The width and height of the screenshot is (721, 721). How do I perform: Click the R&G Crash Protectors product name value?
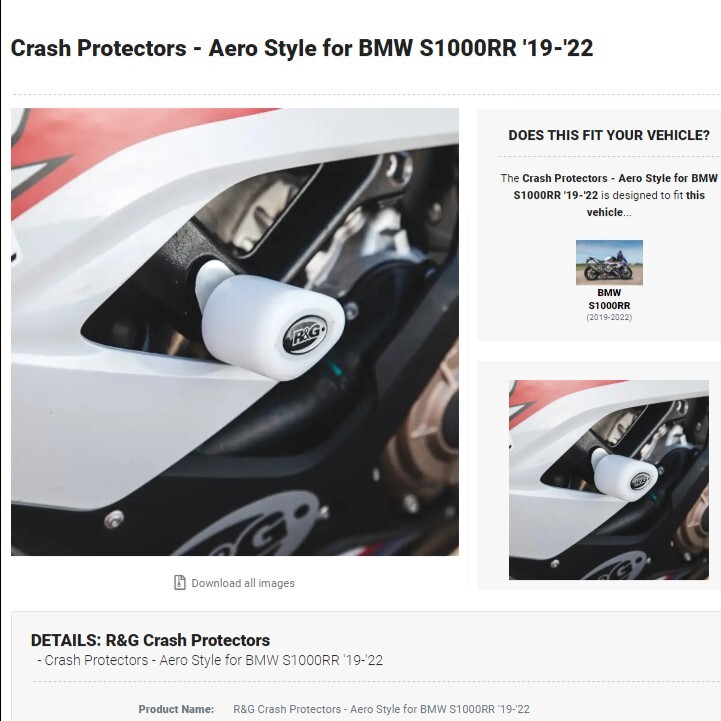tap(381, 709)
